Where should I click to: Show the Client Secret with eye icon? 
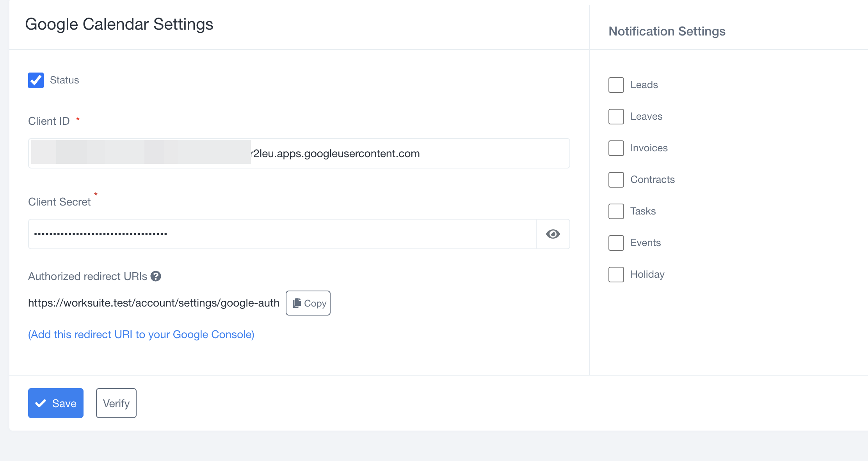pyautogui.click(x=553, y=234)
